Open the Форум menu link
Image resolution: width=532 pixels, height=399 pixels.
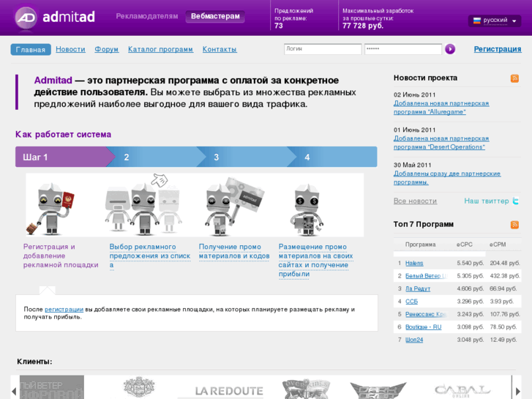click(x=107, y=49)
